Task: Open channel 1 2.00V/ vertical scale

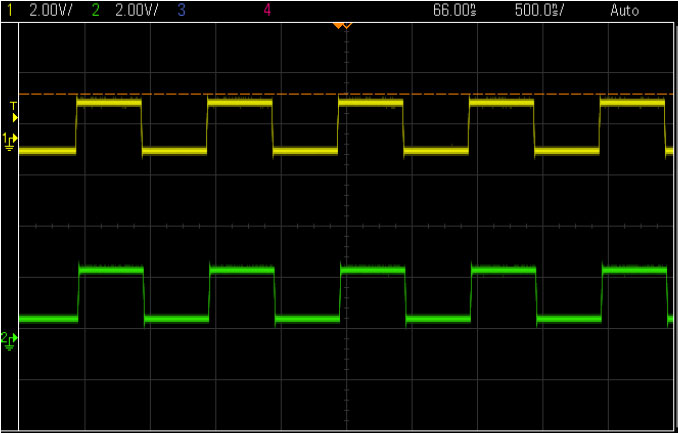Action: [49, 9]
